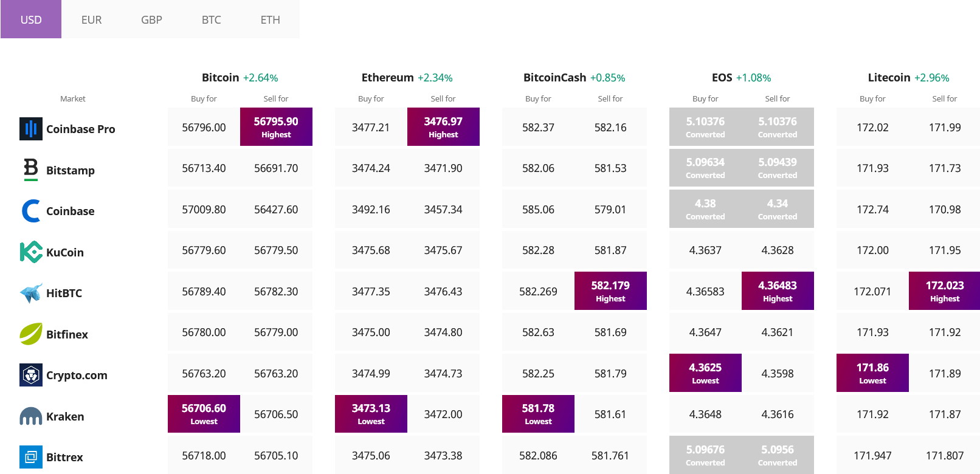
Task: Select Crypto.com Litecoin lowest buy 171.86
Action: coord(872,373)
